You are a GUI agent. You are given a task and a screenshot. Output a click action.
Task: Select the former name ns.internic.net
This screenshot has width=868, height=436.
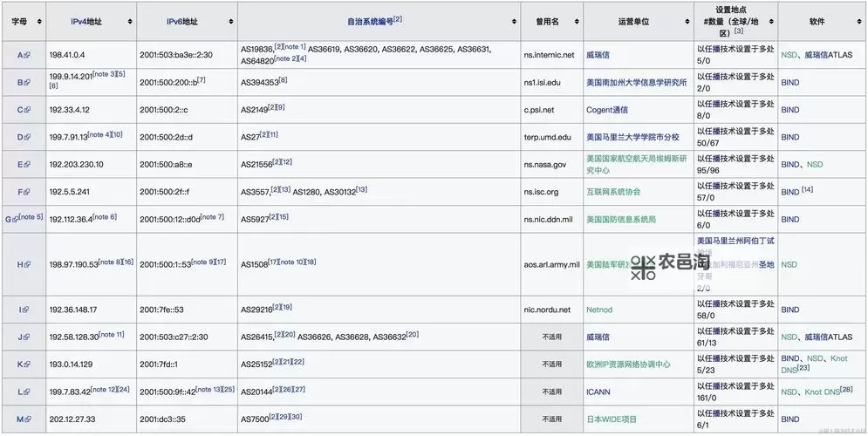(x=549, y=55)
